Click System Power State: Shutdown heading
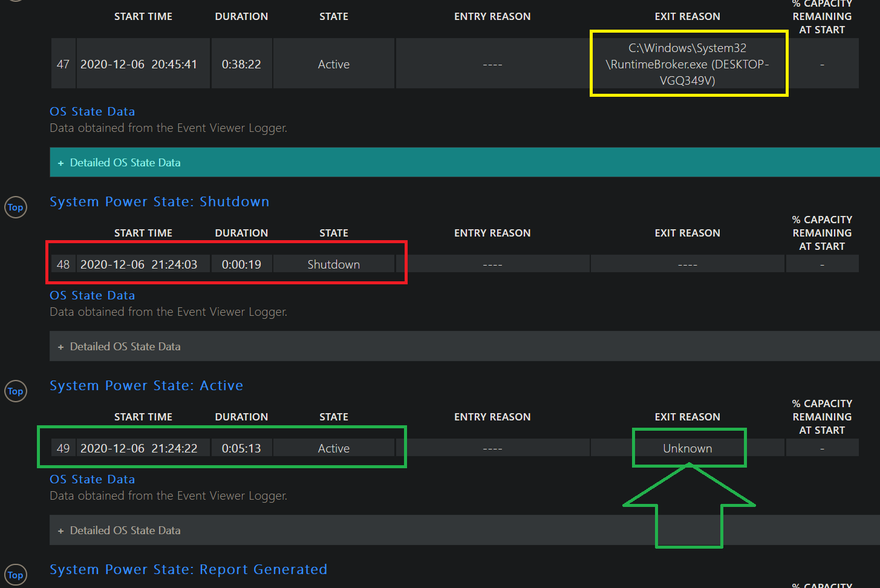880x588 pixels. click(x=160, y=201)
